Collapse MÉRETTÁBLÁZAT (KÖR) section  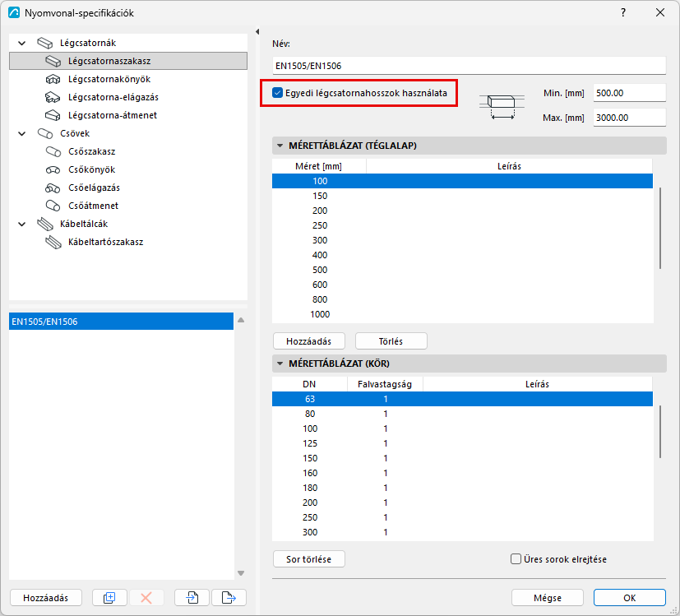click(x=280, y=364)
